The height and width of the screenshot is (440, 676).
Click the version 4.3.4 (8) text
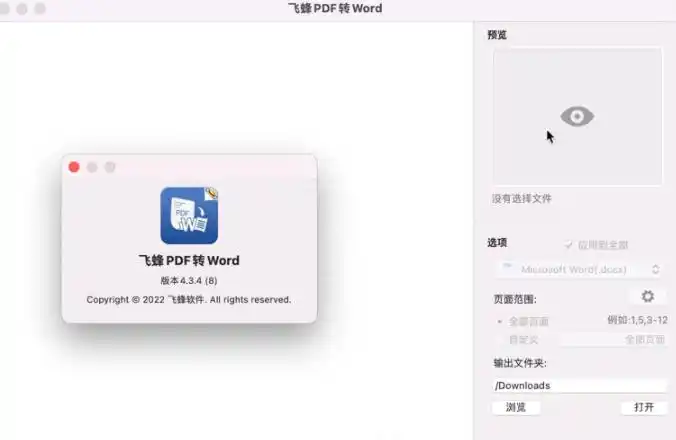189,281
